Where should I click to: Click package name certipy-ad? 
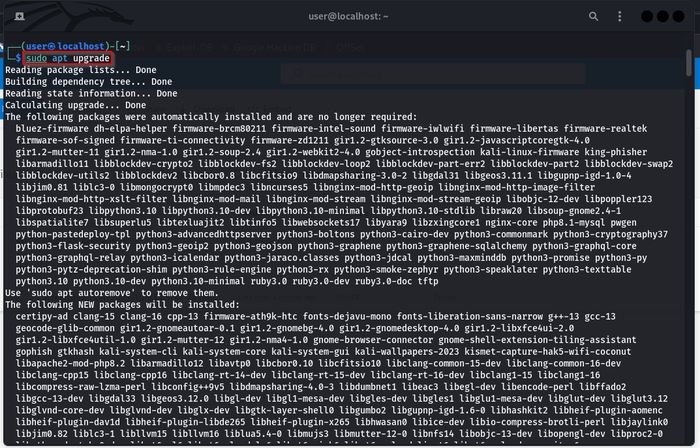42,316
